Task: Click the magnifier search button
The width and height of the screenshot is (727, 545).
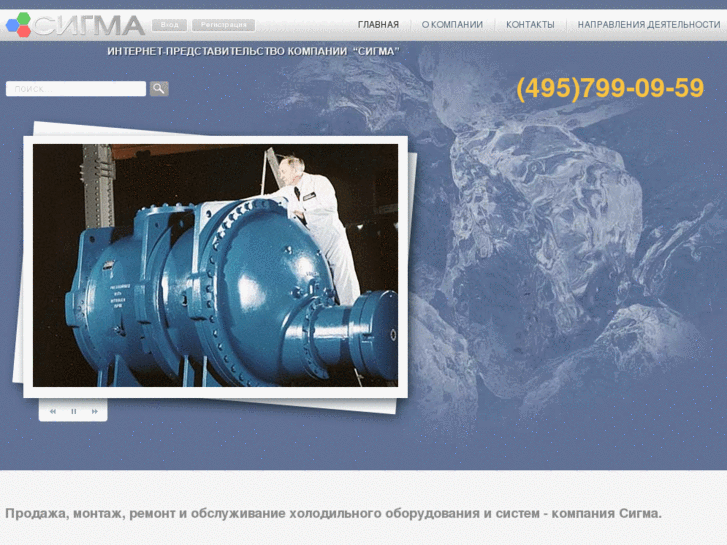Action: (x=159, y=89)
